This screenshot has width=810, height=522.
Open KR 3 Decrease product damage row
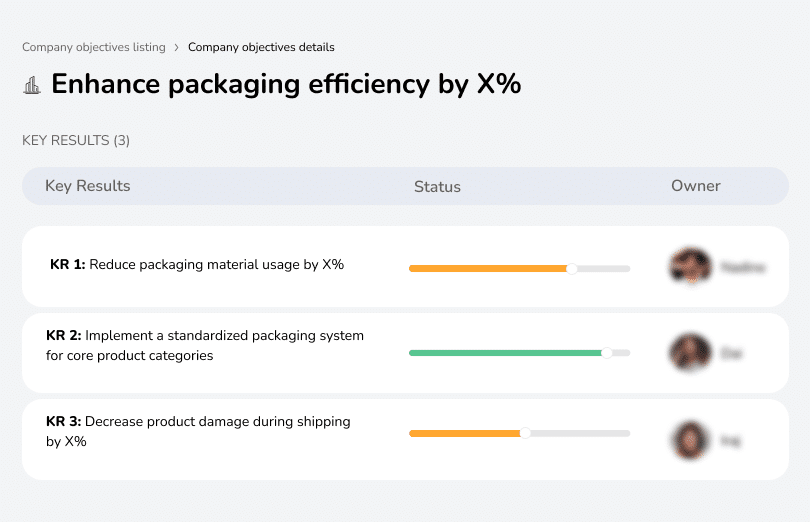click(198, 431)
